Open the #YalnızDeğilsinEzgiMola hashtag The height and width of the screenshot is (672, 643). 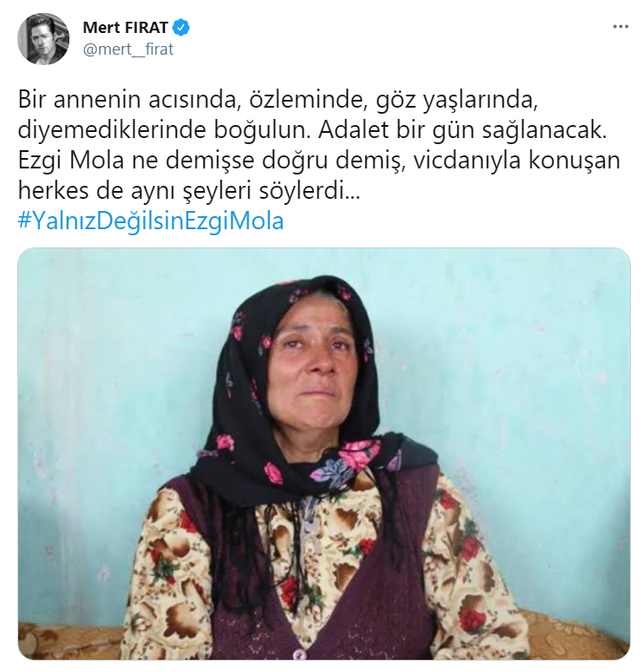tap(151, 221)
